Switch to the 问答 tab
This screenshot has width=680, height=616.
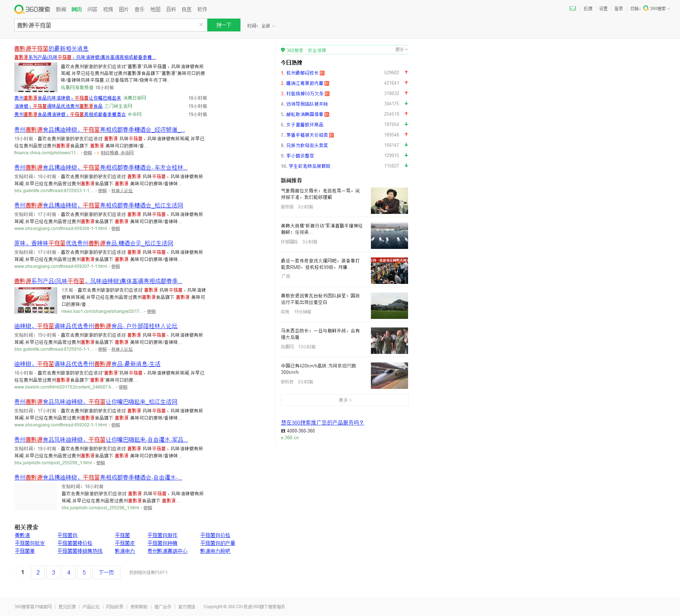click(x=93, y=9)
